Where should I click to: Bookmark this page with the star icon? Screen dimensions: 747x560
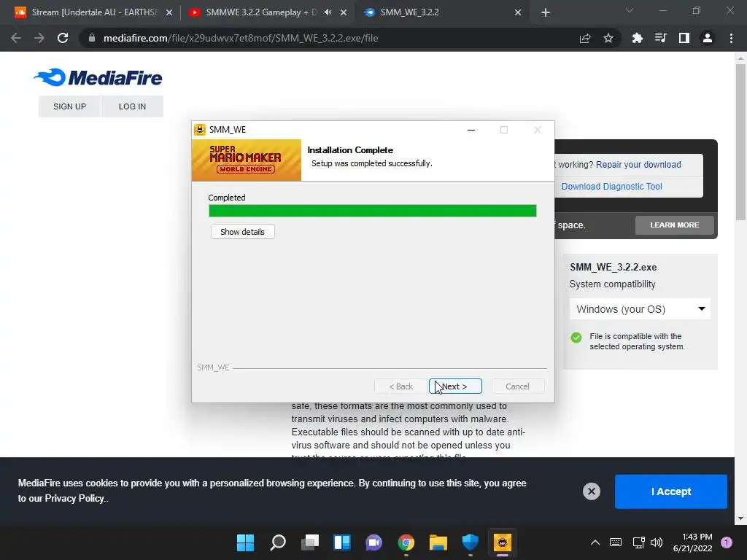(x=608, y=38)
